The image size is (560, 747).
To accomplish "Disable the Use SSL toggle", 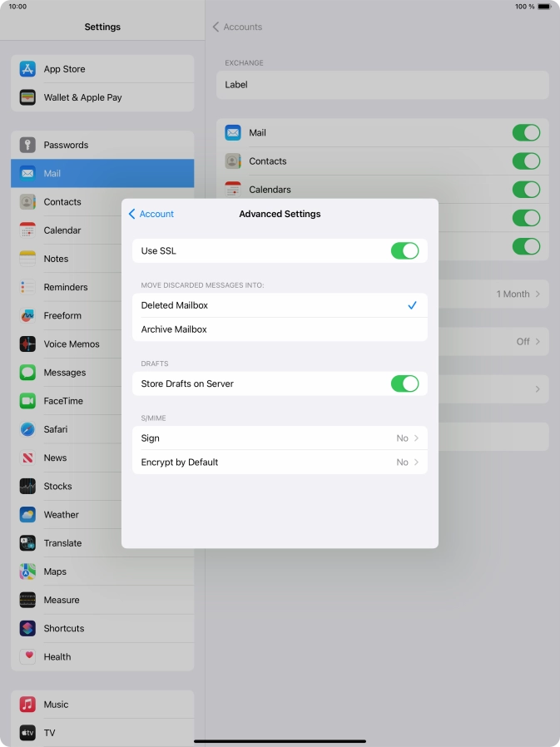I will [404, 251].
